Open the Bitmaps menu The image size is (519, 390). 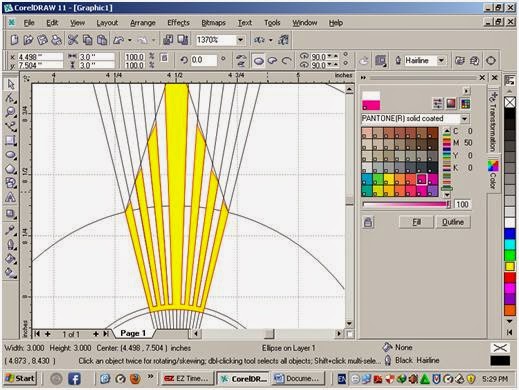[x=213, y=23]
